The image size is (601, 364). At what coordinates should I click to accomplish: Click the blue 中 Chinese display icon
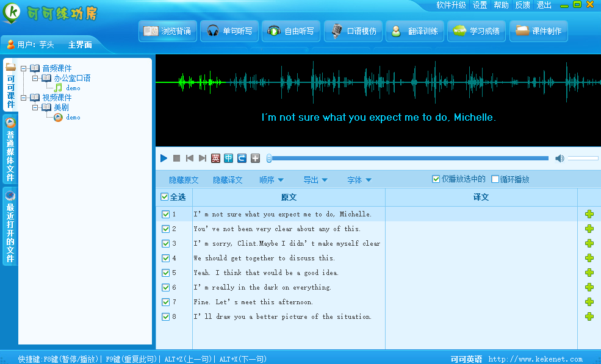228,159
